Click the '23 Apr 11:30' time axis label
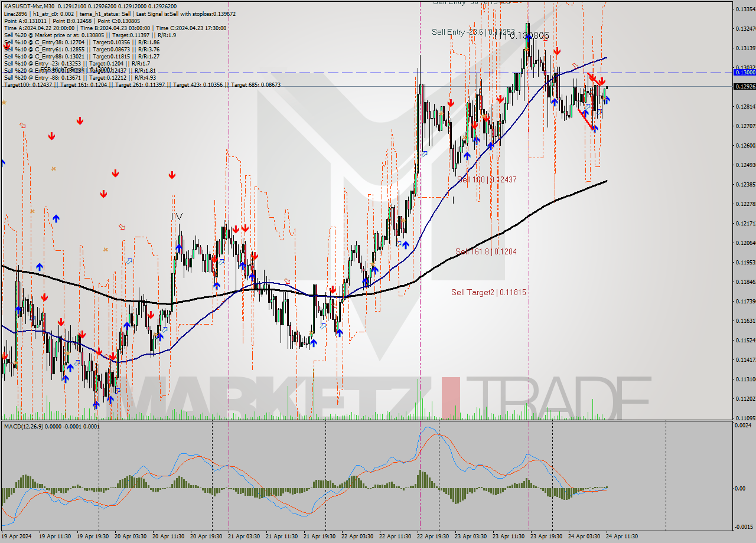Screen dimensions: 756x543 (510, 537)
